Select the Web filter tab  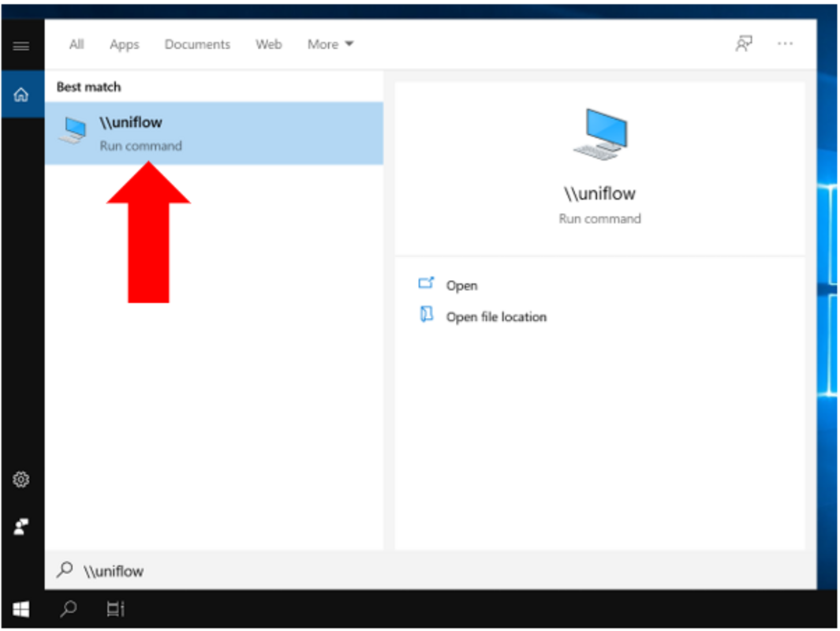[268, 45]
